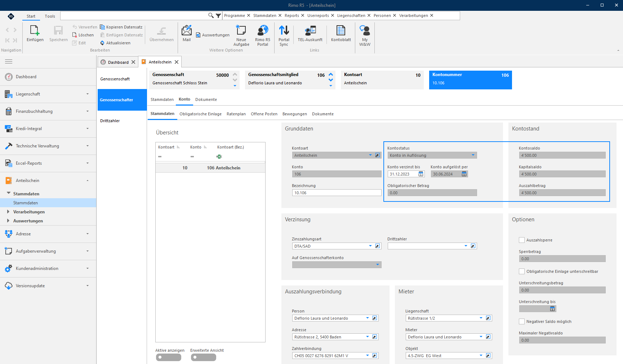Click the filter funnel icon

[218, 15]
